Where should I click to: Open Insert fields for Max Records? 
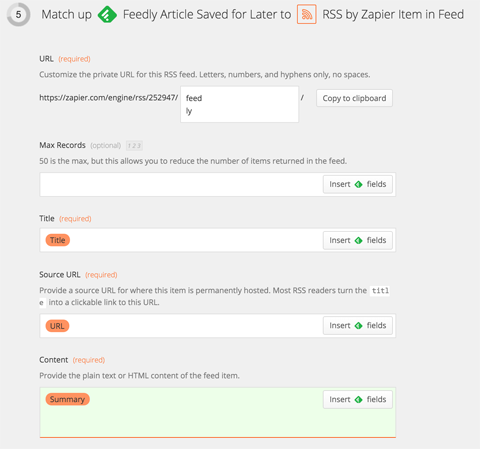(x=358, y=184)
